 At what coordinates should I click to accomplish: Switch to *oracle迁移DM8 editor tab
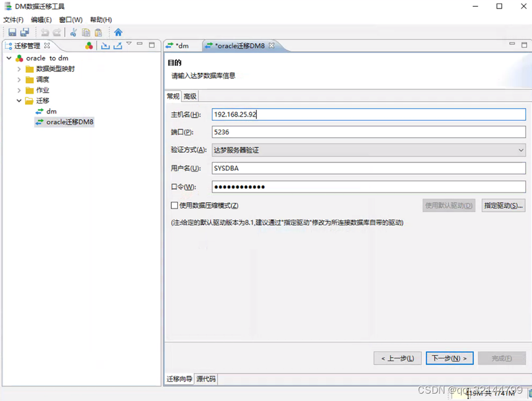pyautogui.click(x=240, y=46)
